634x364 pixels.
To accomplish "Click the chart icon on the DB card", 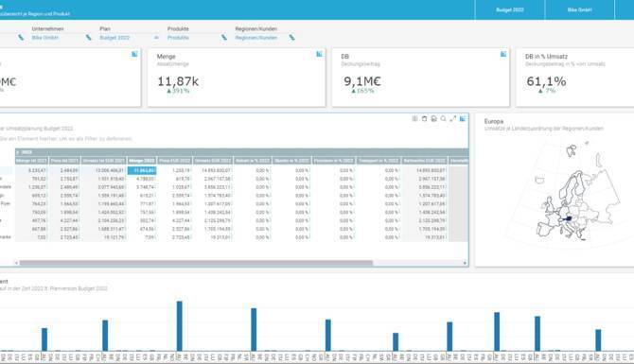I will click(x=503, y=54).
